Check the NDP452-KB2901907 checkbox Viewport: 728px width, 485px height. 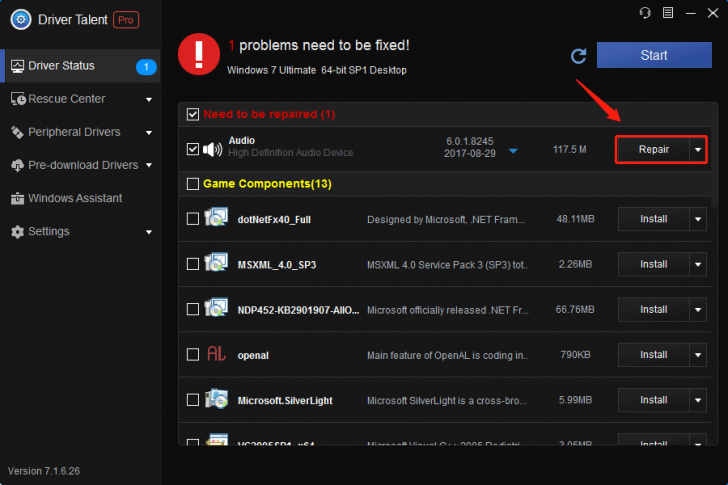193,309
